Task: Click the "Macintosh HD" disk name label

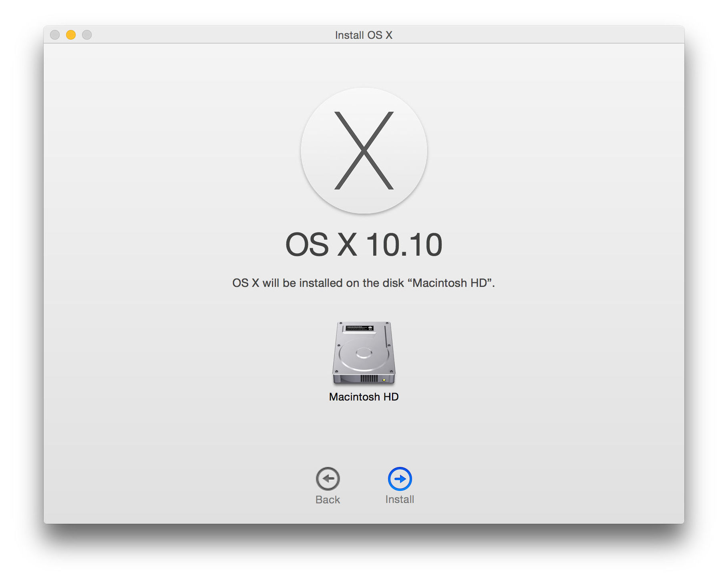Action: pos(364,397)
